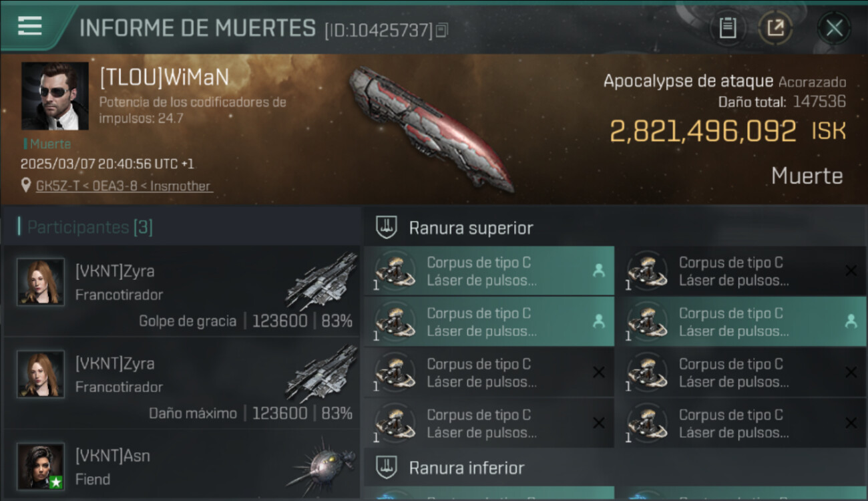Open the Asn Fiend participant entry
This screenshot has width=868, height=501.
tap(181, 465)
